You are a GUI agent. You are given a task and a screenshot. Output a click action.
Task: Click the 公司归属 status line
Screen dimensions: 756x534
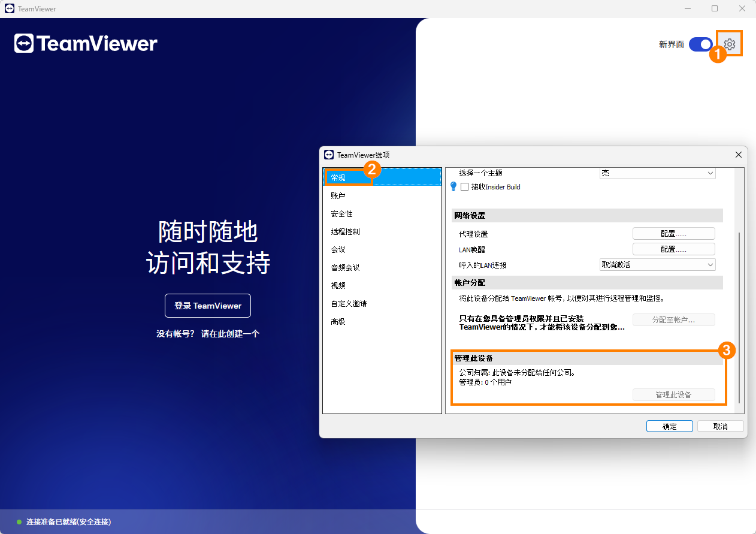pyautogui.click(x=518, y=373)
